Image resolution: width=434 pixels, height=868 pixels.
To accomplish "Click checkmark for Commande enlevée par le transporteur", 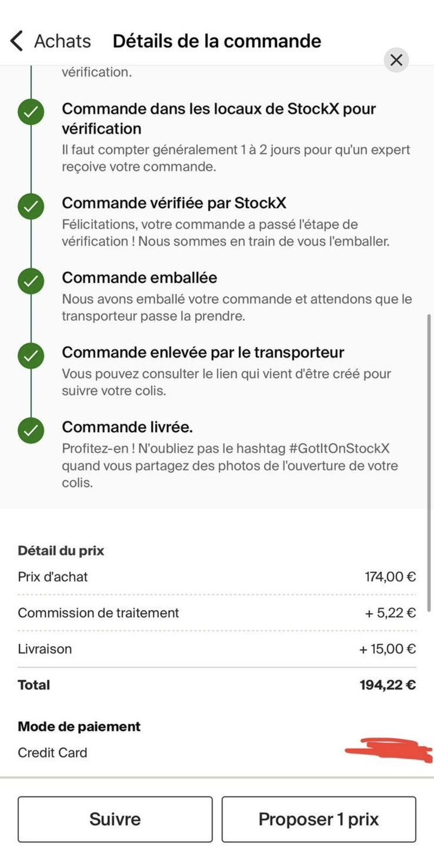I will [x=31, y=356].
